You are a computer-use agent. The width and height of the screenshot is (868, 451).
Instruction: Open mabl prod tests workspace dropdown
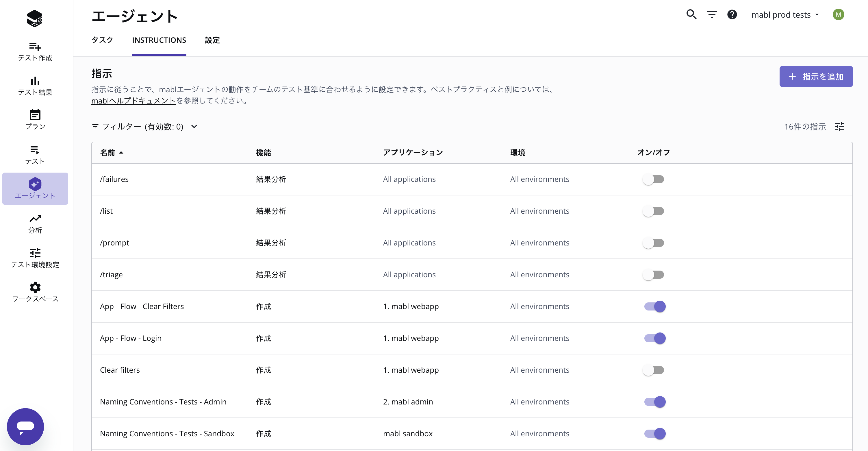(785, 15)
